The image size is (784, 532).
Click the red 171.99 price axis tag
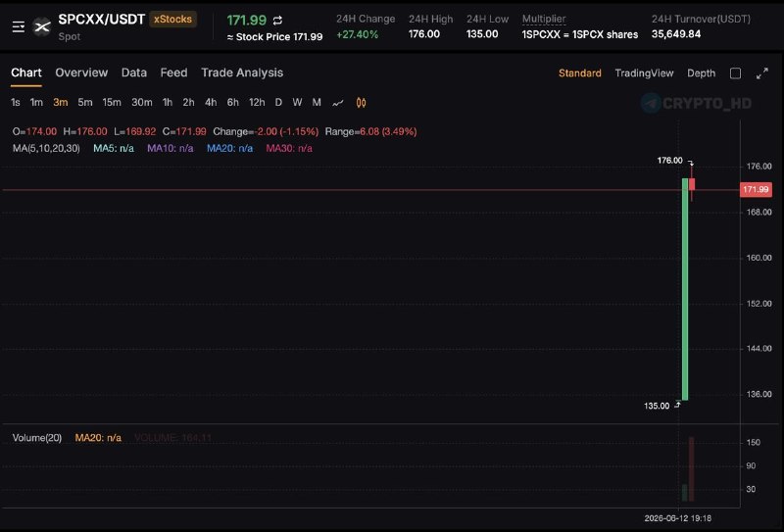pos(756,189)
